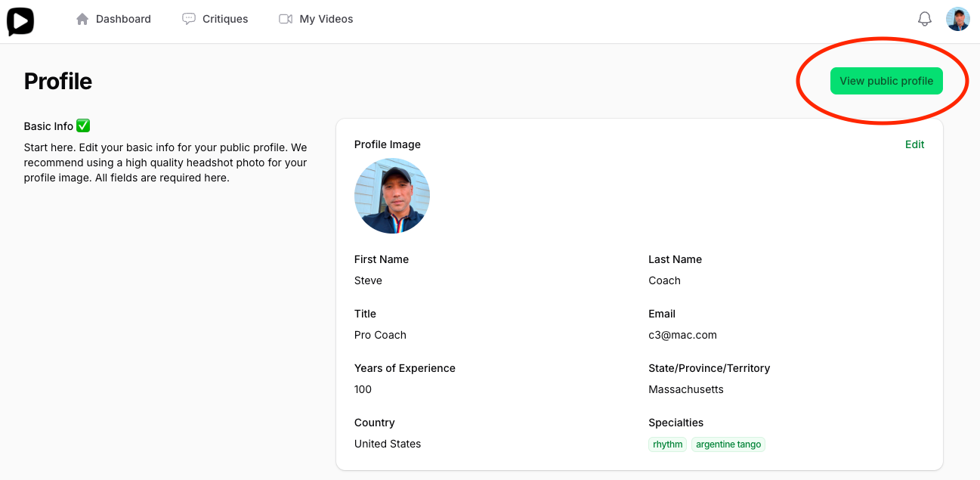
Task: Switch to the My Videos nav label
Action: coord(326,19)
